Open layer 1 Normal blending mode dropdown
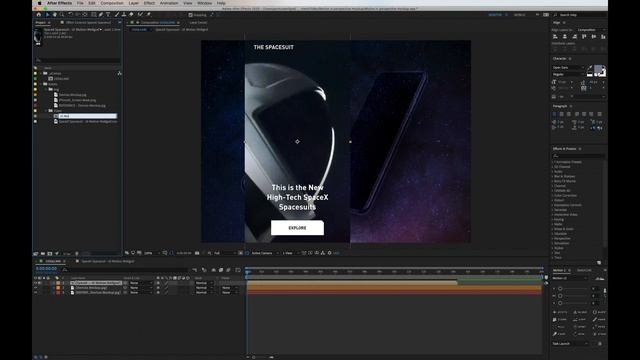 204,283
